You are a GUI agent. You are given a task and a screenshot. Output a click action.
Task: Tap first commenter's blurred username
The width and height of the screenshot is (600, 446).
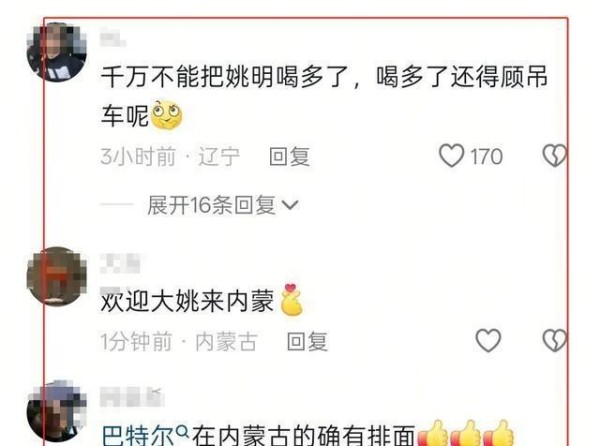point(113,40)
